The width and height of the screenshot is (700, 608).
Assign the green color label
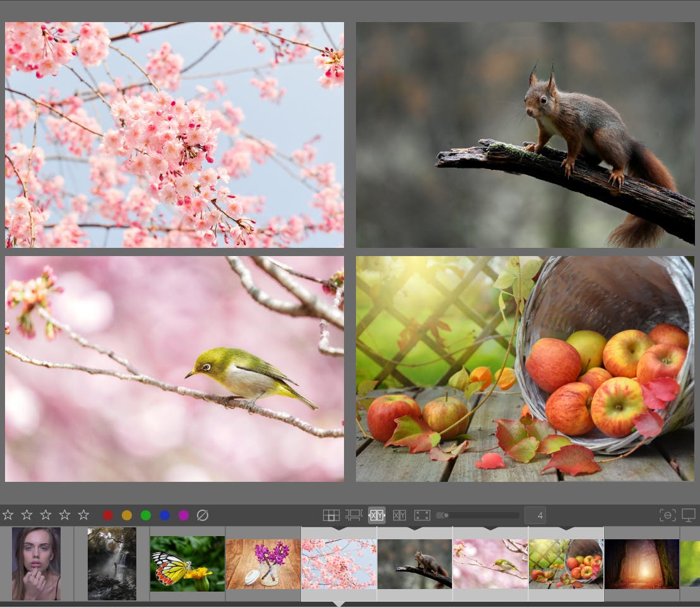tap(146, 515)
